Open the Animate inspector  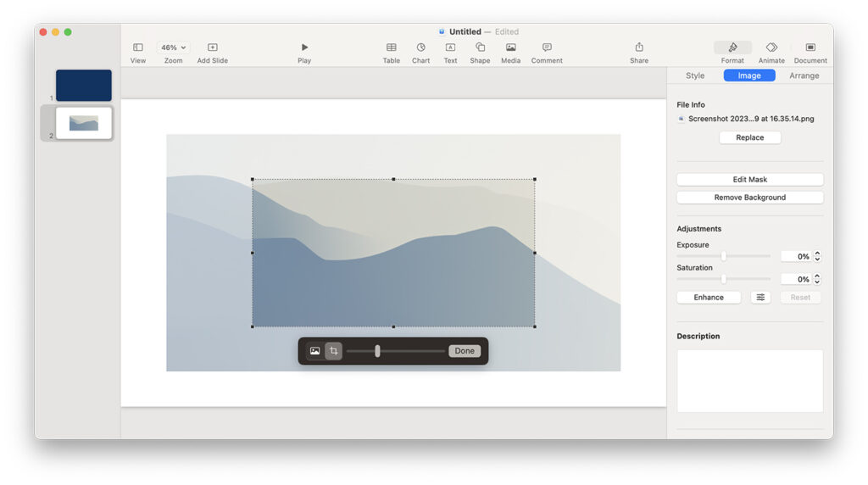click(x=771, y=47)
